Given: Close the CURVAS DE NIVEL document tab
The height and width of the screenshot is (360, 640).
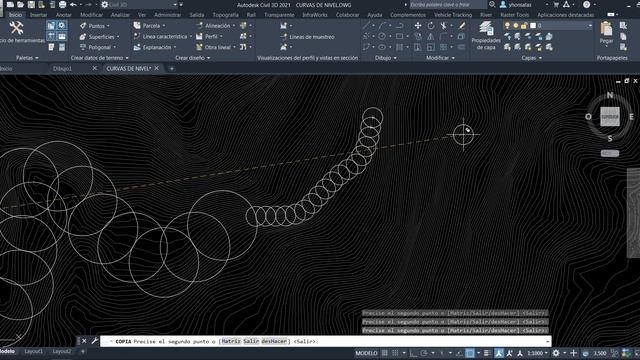Looking at the screenshot, I should coord(156,68).
